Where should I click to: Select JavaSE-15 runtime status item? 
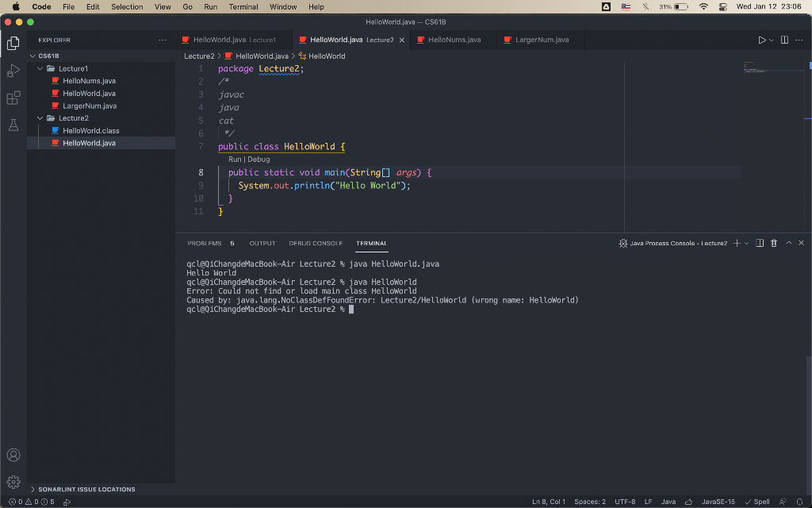[x=718, y=502]
